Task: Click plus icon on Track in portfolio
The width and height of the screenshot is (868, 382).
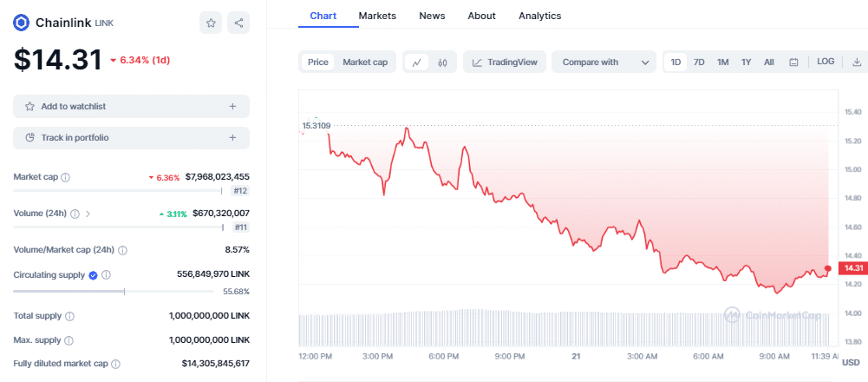Action: (x=232, y=137)
